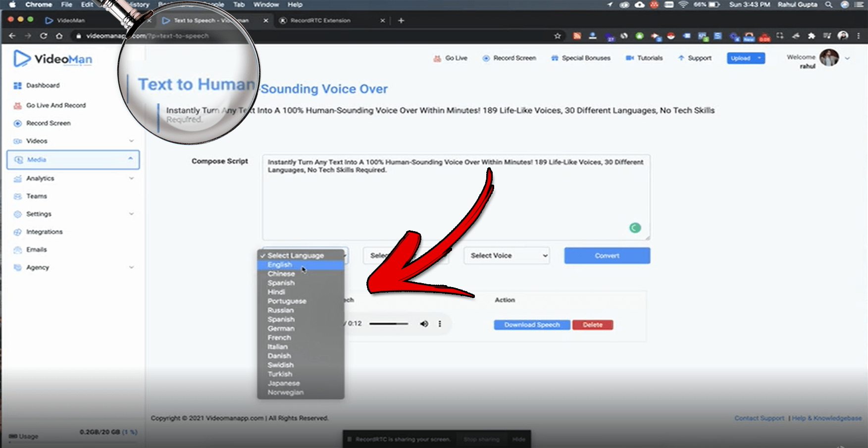868x448 pixels.
Task: Open Upload button dropdown arrow
Action: pos(759,58)
